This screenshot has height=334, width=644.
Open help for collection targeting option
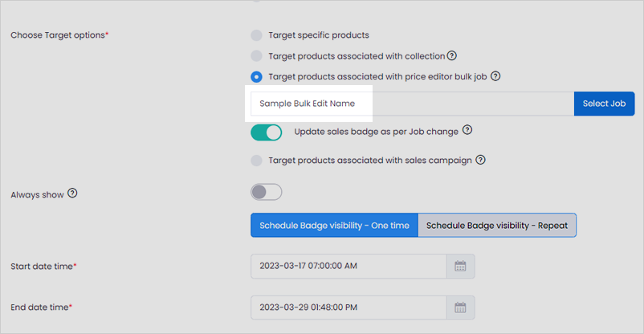click(x=452, y=55)
